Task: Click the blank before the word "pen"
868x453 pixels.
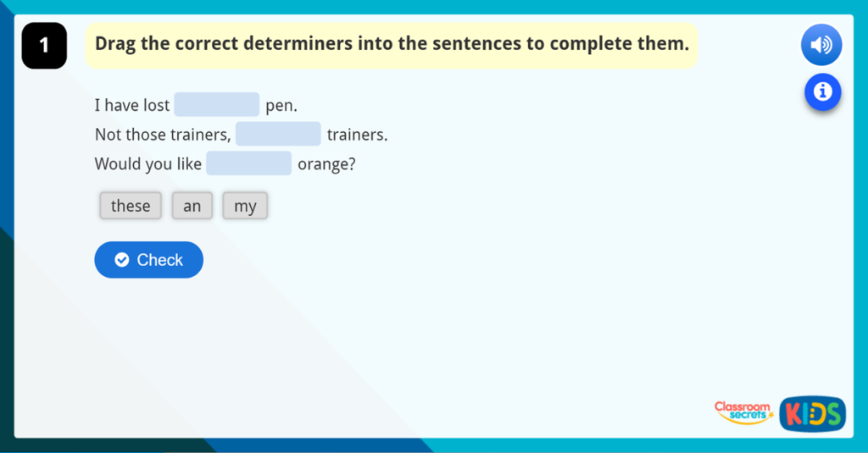Action: pos(216,105)
